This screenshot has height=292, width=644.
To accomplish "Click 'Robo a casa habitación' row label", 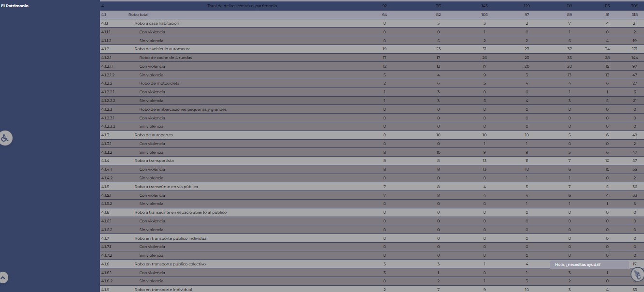I will [x=157, y=23].
